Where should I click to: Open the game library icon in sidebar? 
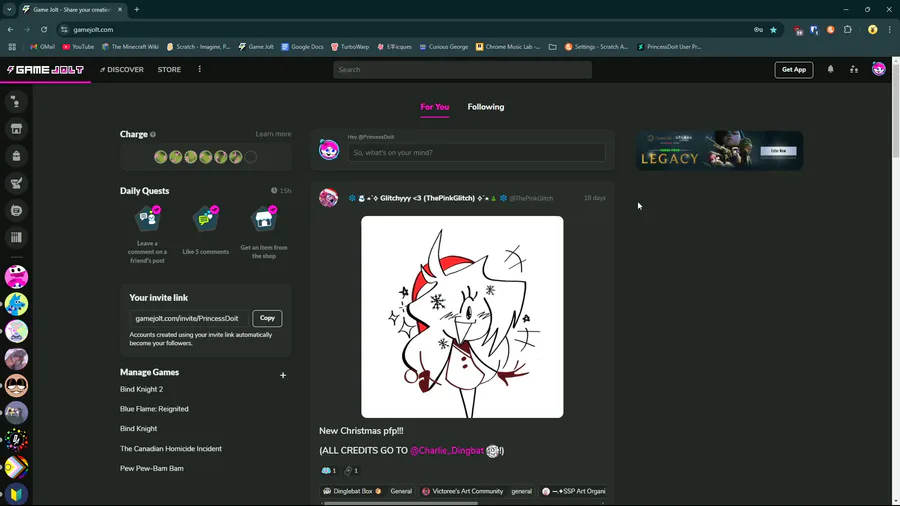[16, 238]
